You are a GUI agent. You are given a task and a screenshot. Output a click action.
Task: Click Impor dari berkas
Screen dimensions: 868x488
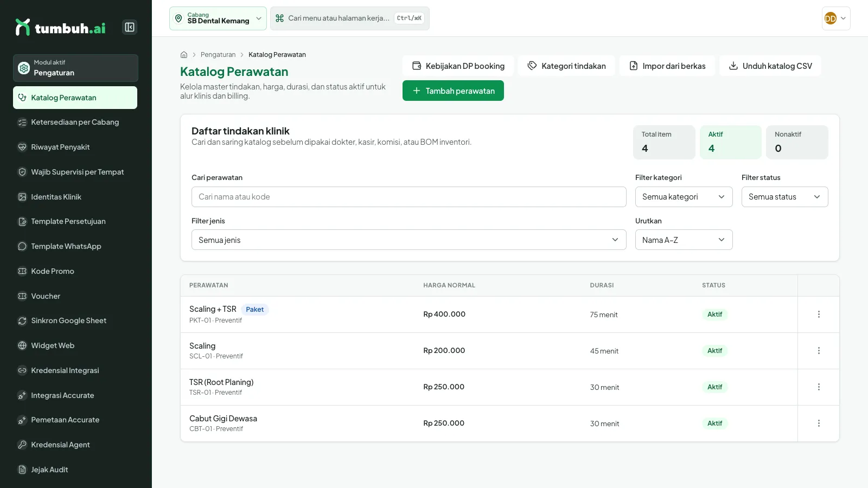(667, 66)
